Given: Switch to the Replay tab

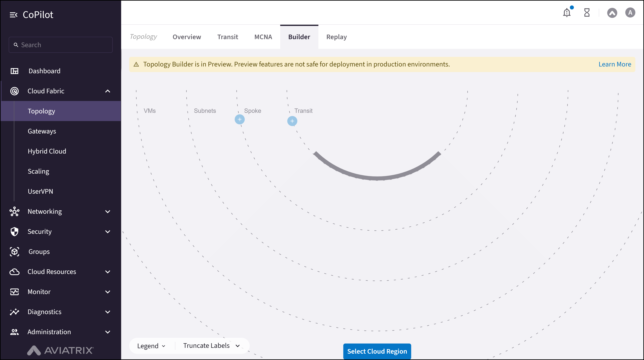Looking at the screenshot, I should [x=336, y=37].
